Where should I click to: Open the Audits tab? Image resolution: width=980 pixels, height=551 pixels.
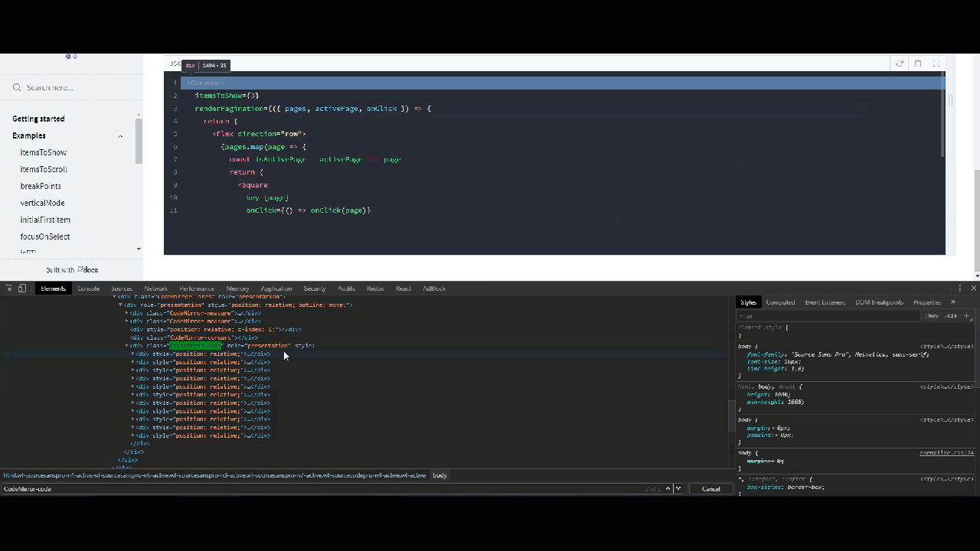click(347, 289)
